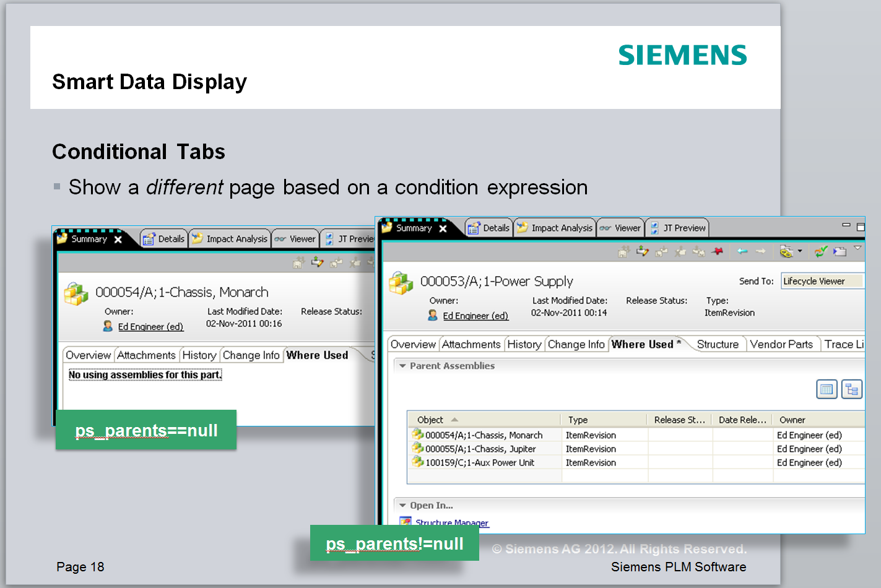Open Viewer tab in Power Supply window

(620, 228)
